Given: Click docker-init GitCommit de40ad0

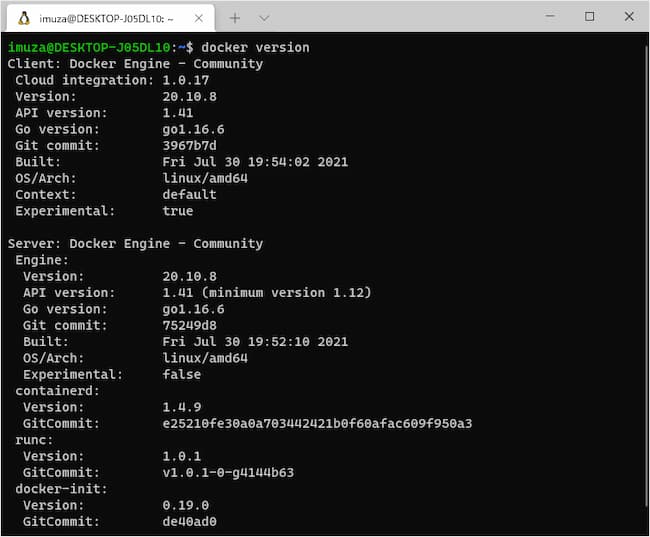Looking at the screenshot, I should 189,522.
